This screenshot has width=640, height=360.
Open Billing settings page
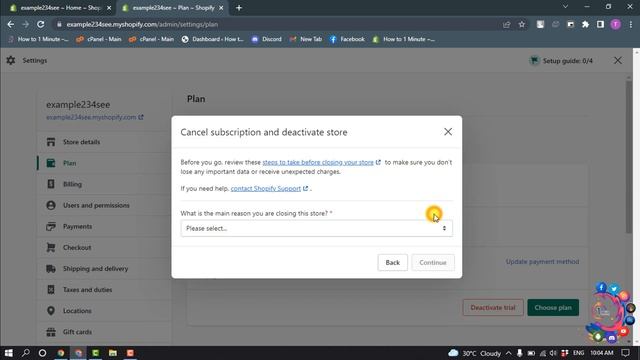point(72,184)
